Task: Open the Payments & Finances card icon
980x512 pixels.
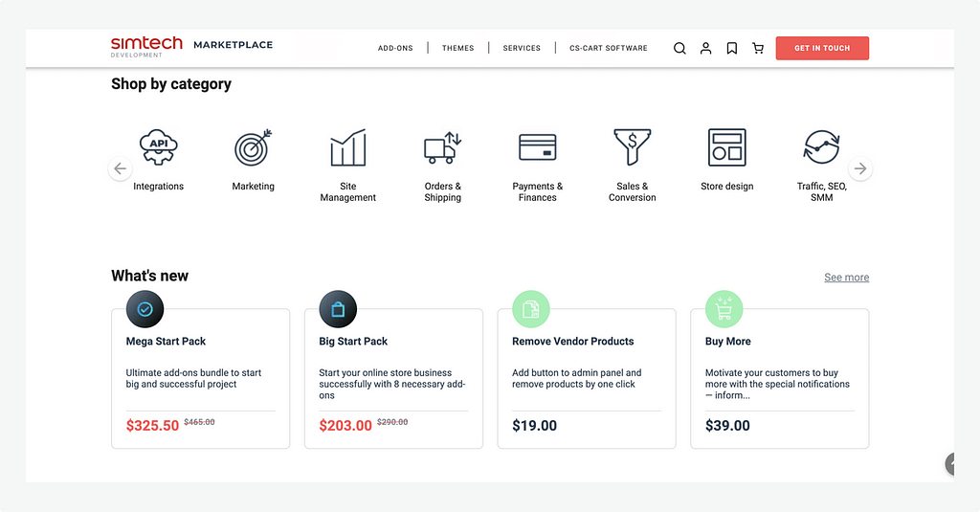Action: [x=537, y=148]
